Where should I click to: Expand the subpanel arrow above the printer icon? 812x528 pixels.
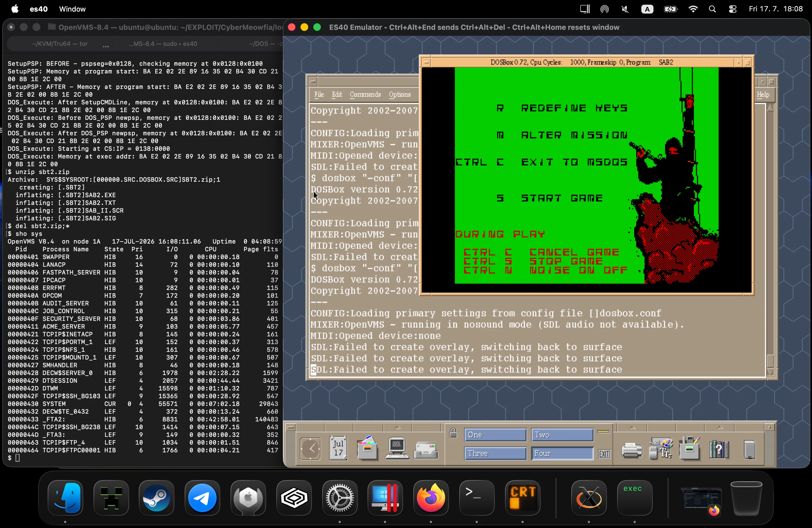pos(632,427)
